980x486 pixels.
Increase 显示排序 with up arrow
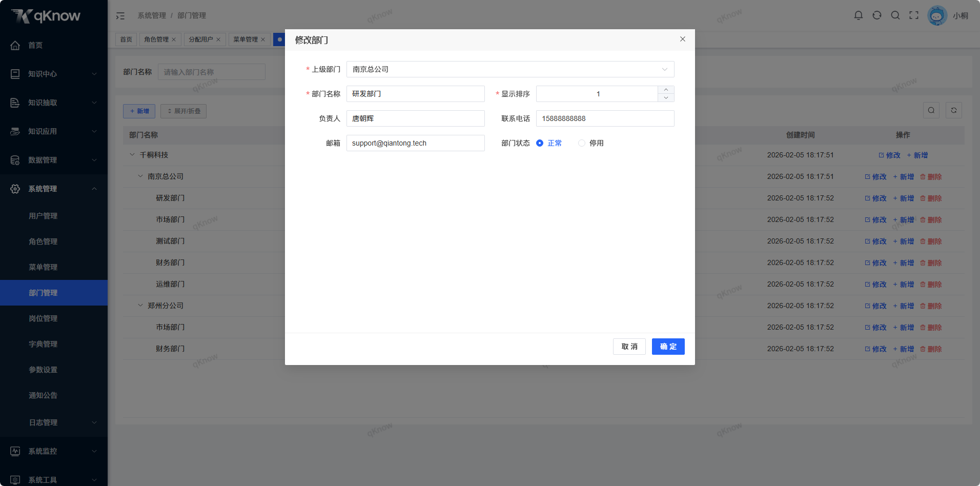click(666, 90)
